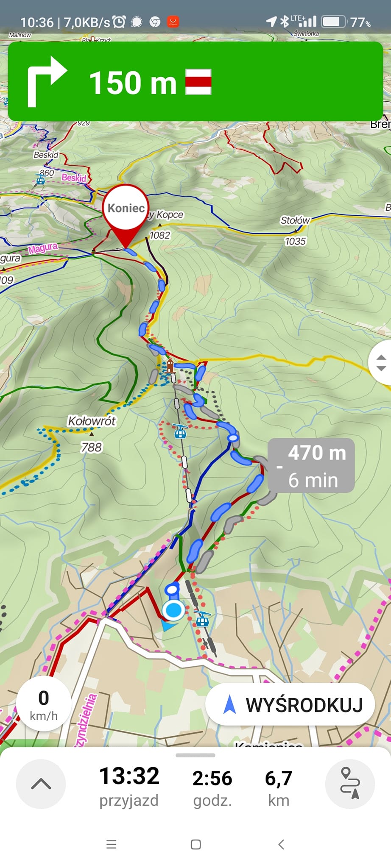The image size is (391, 868).
Task: Tap the Android back navigation arrow
Action: pyautogui.click(x=281, y=844)
